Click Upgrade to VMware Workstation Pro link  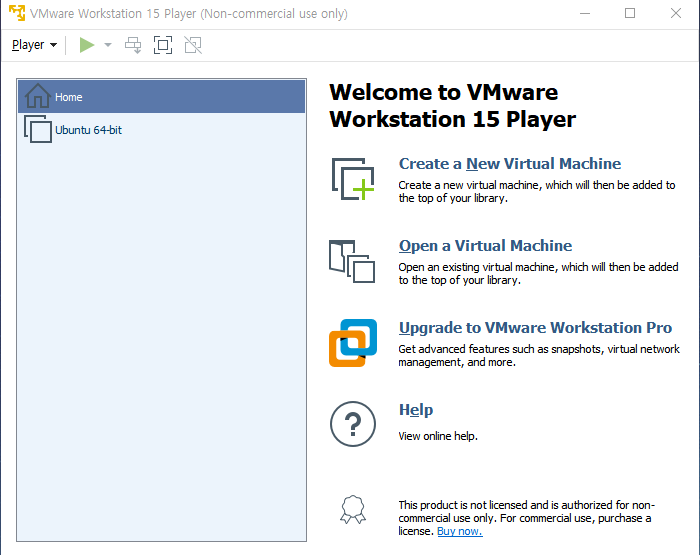(535, 328)
